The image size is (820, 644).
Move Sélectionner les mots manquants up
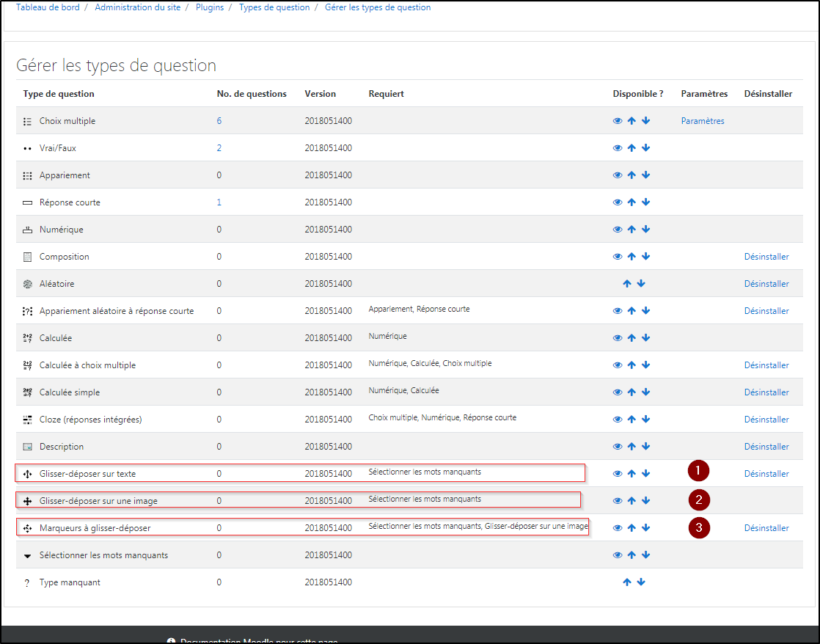tap(632, 555)
